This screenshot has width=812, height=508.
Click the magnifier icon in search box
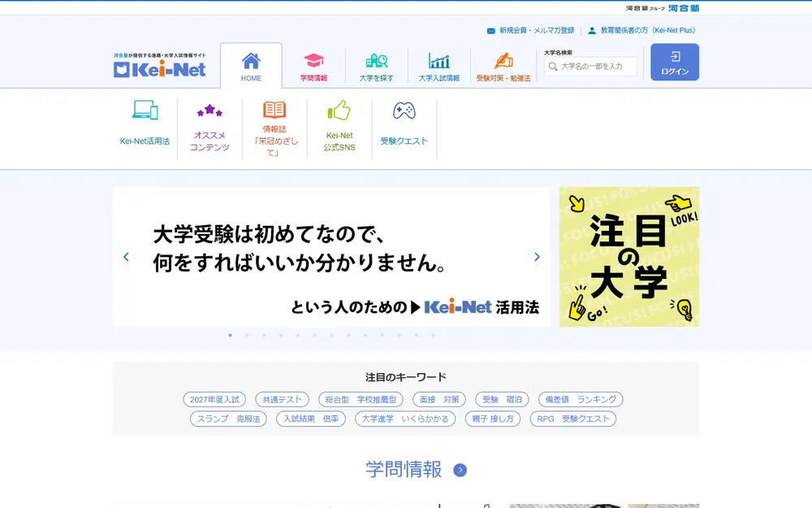pyautogui.click(x=553, y=67)
